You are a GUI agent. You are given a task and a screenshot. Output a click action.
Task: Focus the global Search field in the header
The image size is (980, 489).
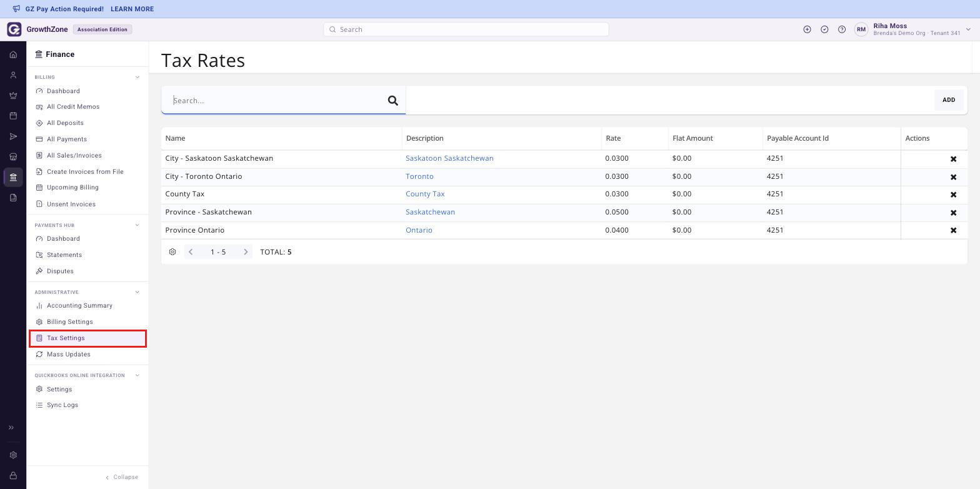466,29
